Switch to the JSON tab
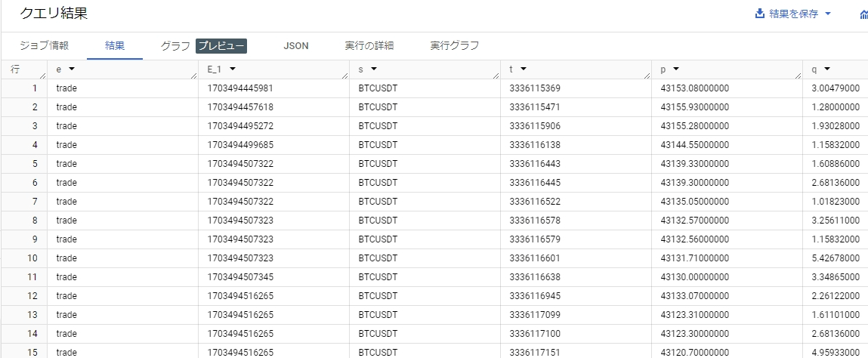This screenshot has height=358, width=868. (296, 46)
